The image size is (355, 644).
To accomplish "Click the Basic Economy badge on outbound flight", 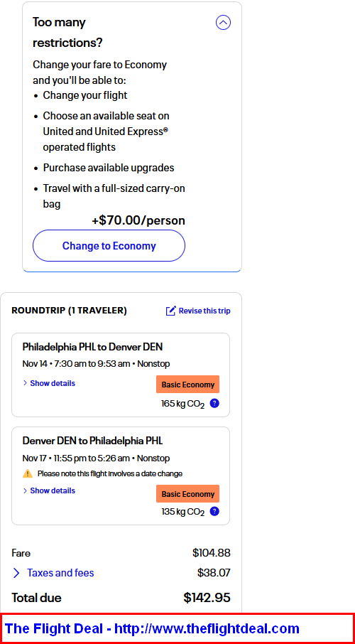I will [187, 385].
